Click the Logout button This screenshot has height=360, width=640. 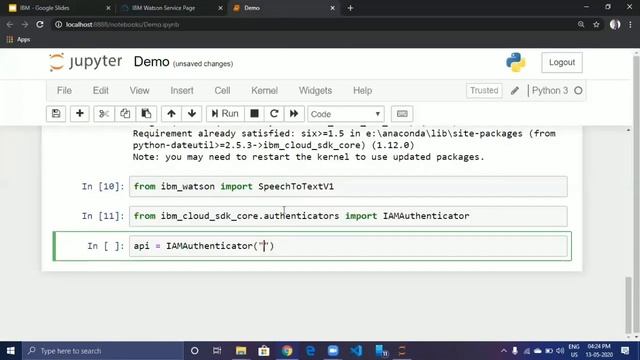coord(562,62)
